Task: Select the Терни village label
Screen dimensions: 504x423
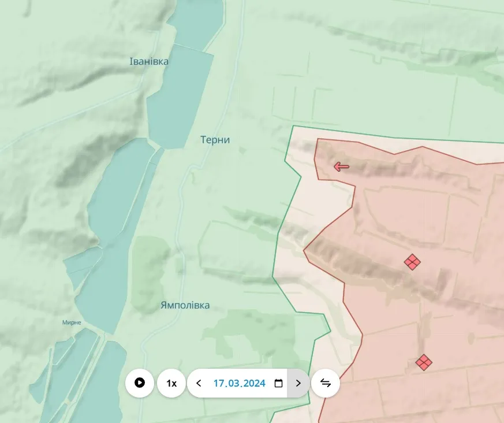Action: (x=215, y=140)
